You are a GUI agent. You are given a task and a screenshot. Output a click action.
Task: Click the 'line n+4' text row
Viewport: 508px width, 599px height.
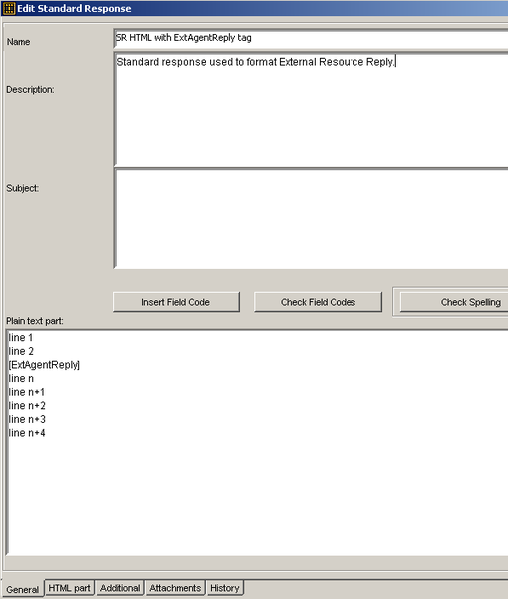tap(27, 433)
